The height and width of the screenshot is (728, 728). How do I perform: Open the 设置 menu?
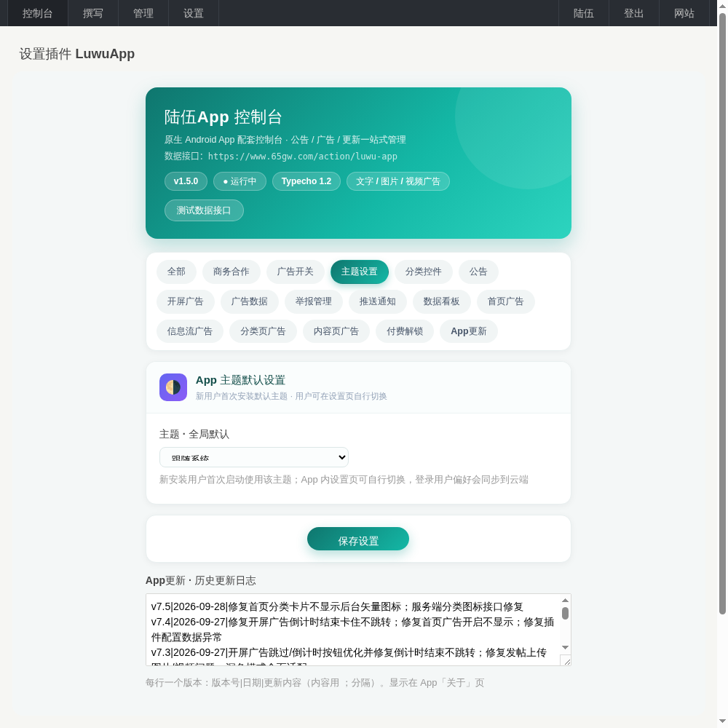point(193,13)
